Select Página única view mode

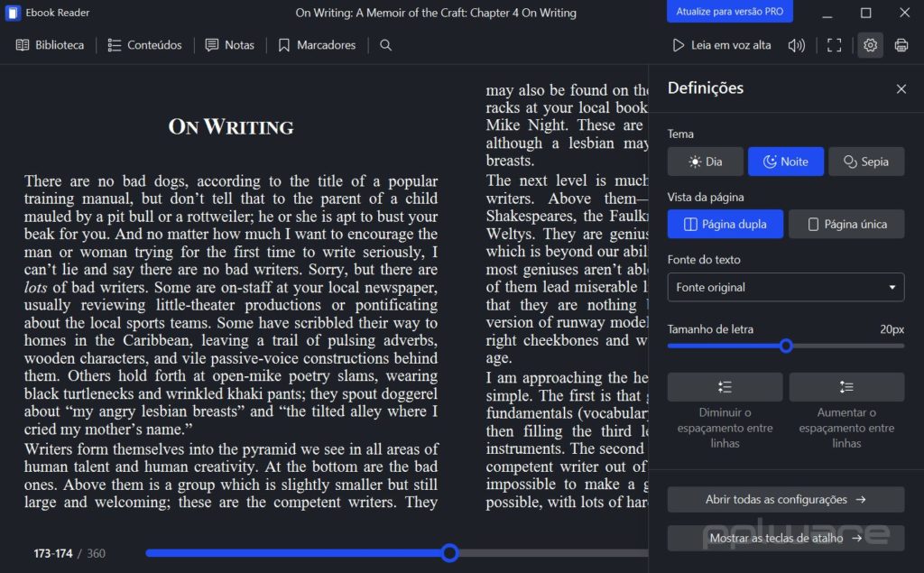[845, 224]
